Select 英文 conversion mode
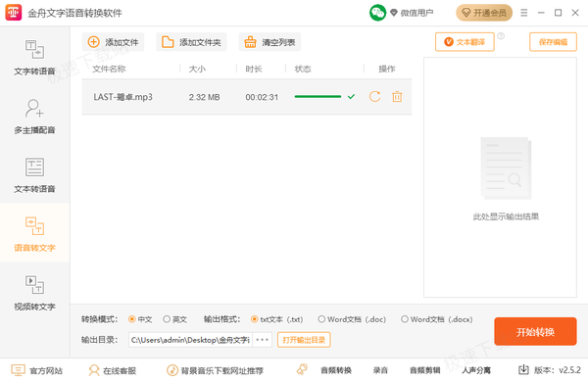The image size is (588, 382). (174, 319)
